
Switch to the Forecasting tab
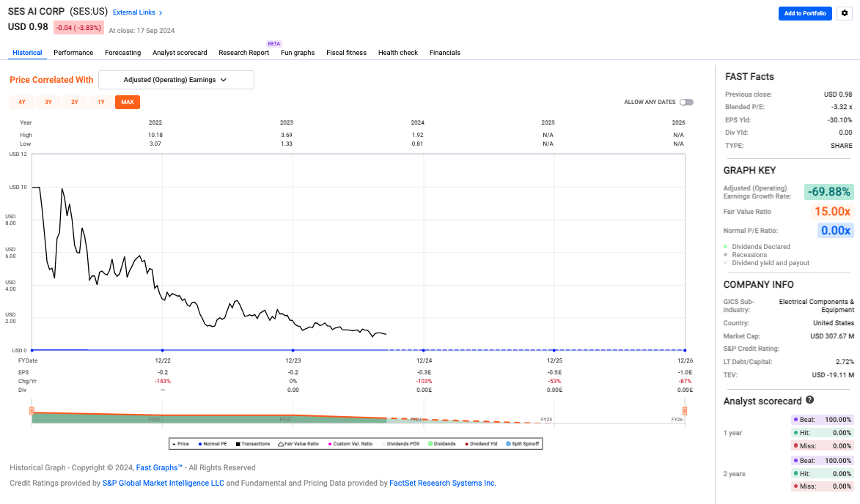point(122,53)
